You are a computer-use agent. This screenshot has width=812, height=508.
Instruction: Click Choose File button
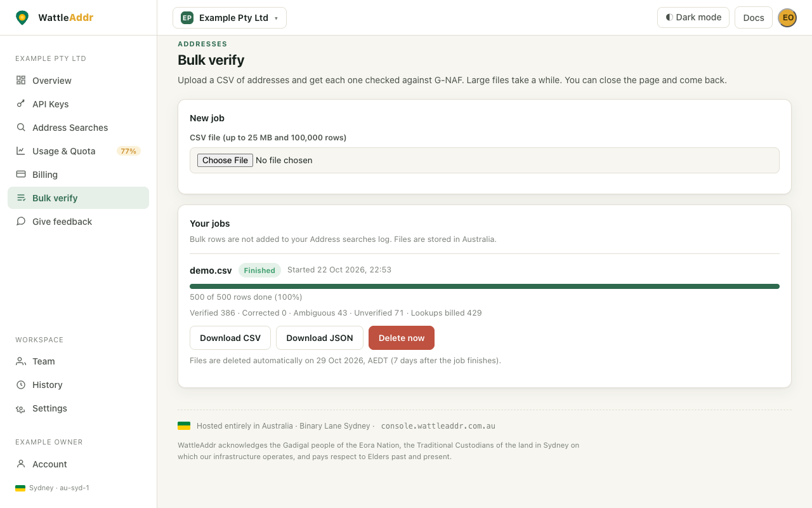tap(225, 160)
